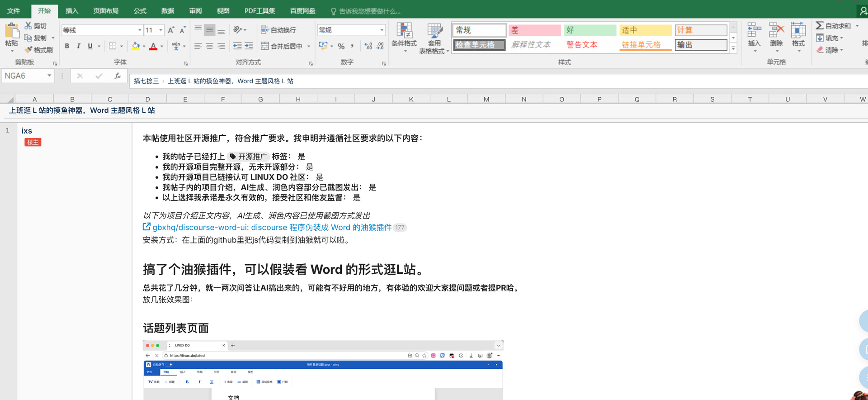Click the AutoSum (自动求和) button
The height and width of the screenshot is (400, 868).
point(833,26)
